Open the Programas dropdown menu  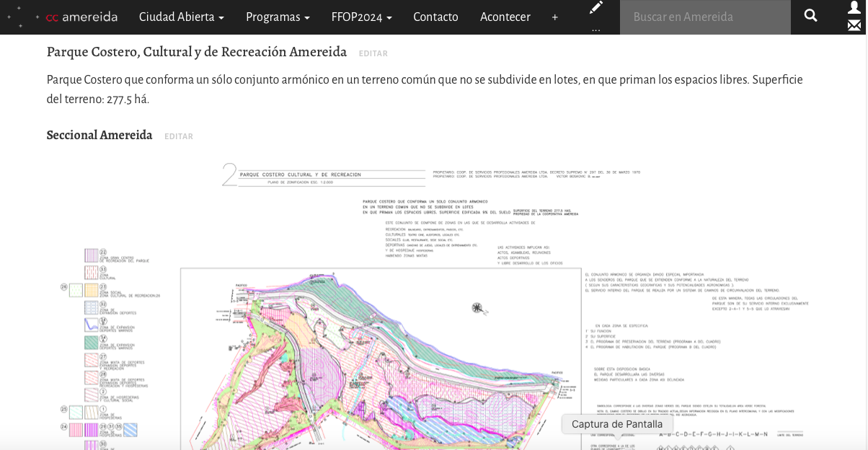(x=278, y=17)
